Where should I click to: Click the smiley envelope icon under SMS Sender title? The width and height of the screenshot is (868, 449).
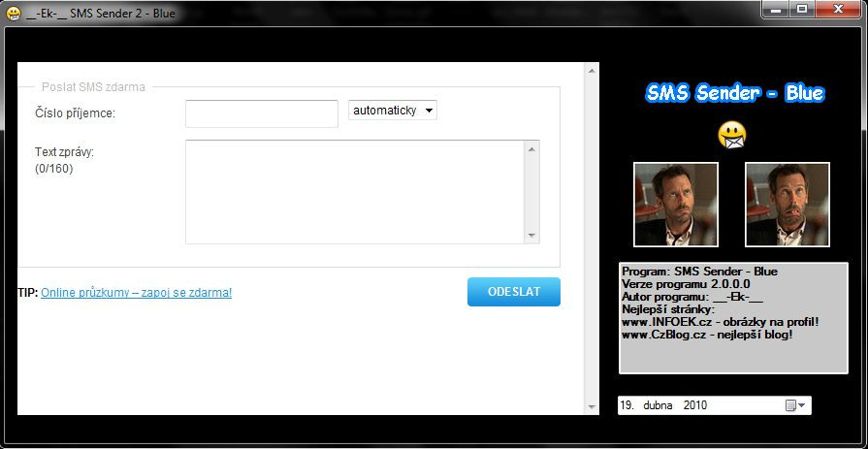pos(732,136)
